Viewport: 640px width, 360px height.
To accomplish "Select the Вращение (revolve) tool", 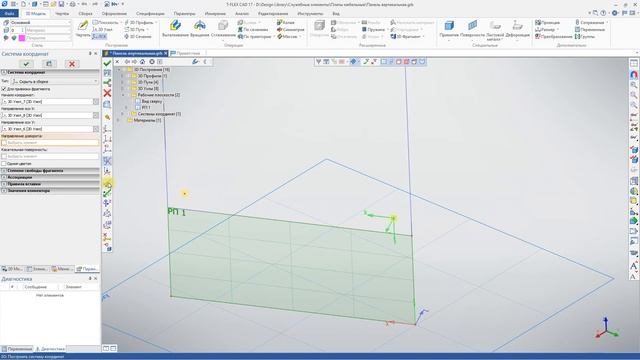I will [x=200, y=29].
